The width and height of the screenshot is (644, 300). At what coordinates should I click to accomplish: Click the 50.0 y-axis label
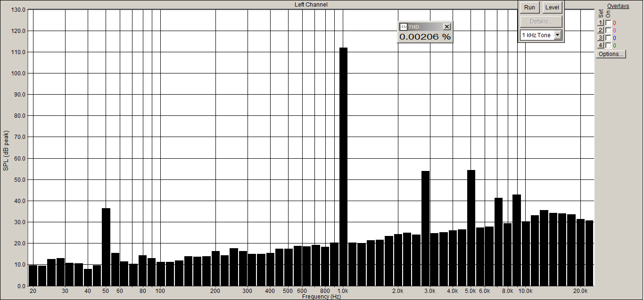click(x=20, y=180)
